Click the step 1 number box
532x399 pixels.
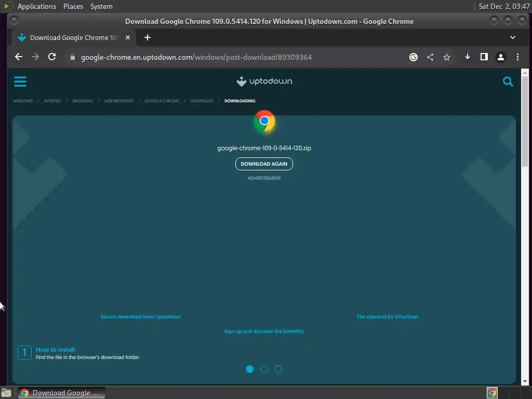coord(24,353)
